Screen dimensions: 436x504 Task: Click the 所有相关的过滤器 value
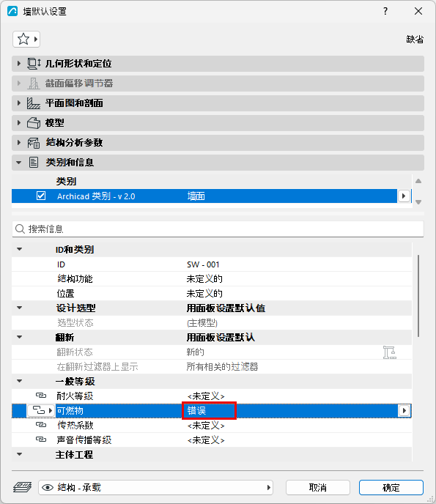click(222, 366)
